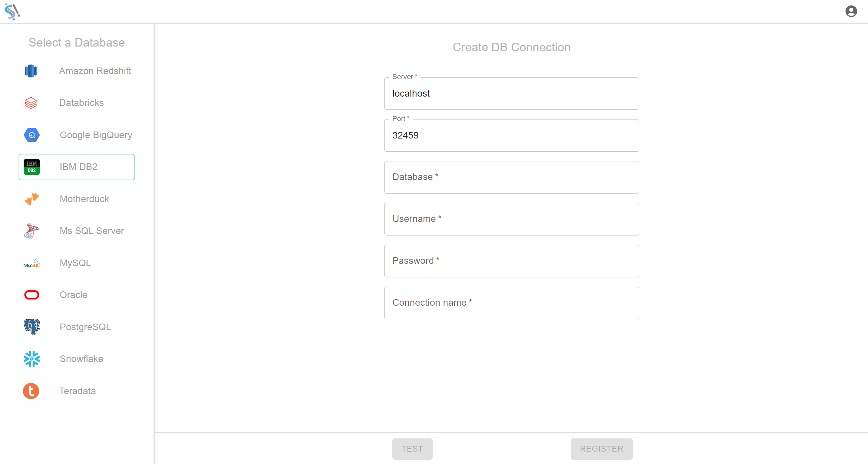Select the Databricks logo icon
The width and height of the screenshot is (868, 464).
tap(31, 103)
